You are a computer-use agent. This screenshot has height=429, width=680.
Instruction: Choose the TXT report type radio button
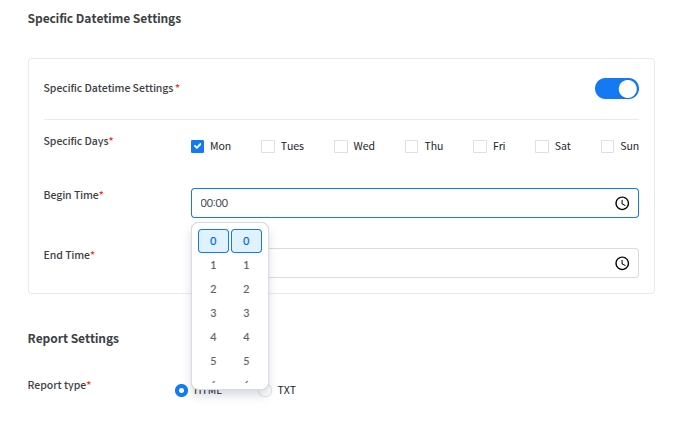(x=265, y=390)
